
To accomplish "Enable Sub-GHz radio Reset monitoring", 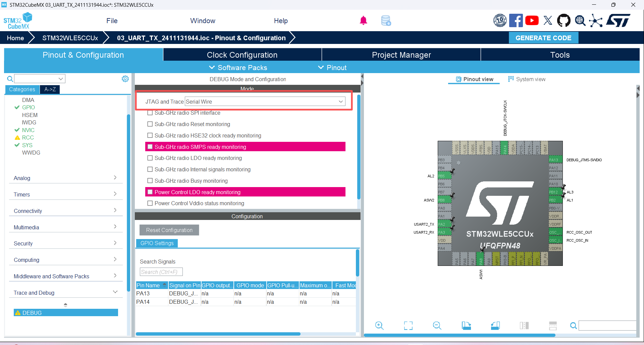I will [x=150, y=124].
